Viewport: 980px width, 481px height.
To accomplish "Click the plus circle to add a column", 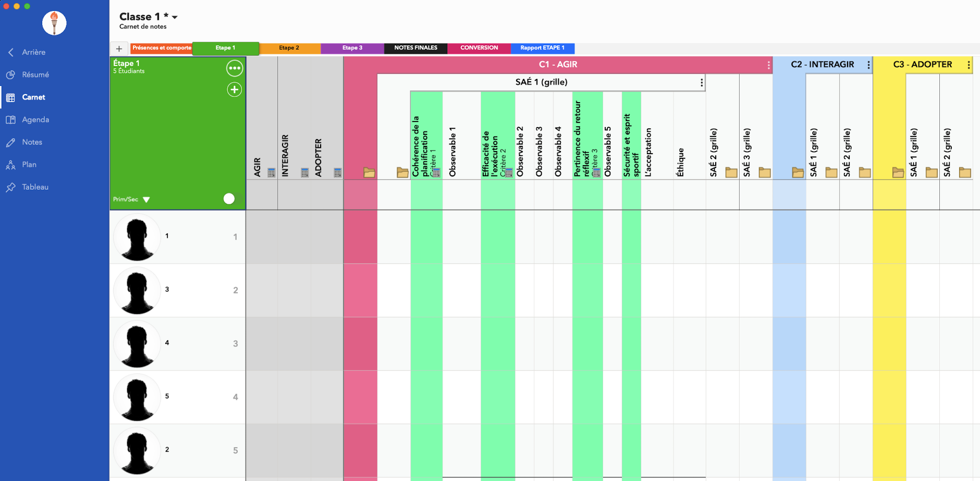I will (x=234, y=90).
